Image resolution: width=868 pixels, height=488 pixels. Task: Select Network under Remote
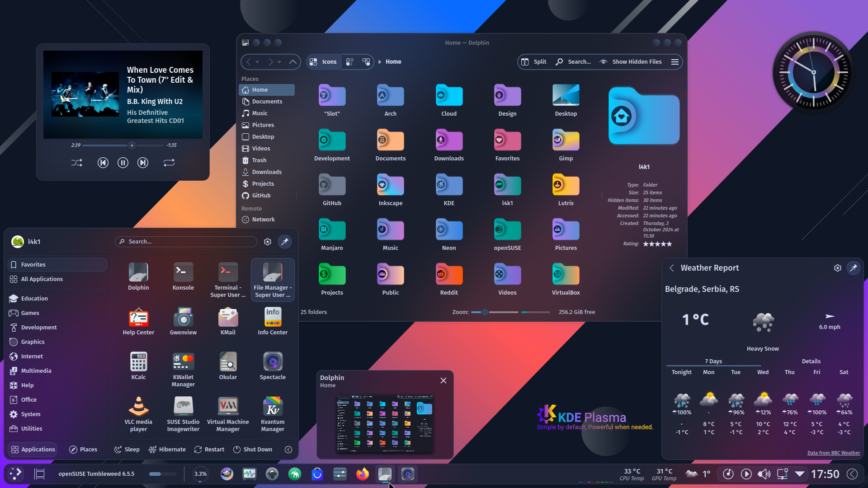(267, 220)
